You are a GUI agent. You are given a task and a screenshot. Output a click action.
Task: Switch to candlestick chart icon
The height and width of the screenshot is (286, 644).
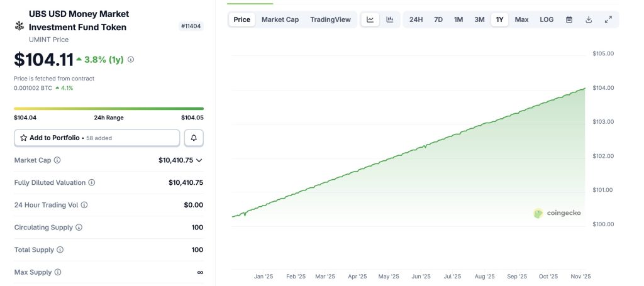coord(390,19)
